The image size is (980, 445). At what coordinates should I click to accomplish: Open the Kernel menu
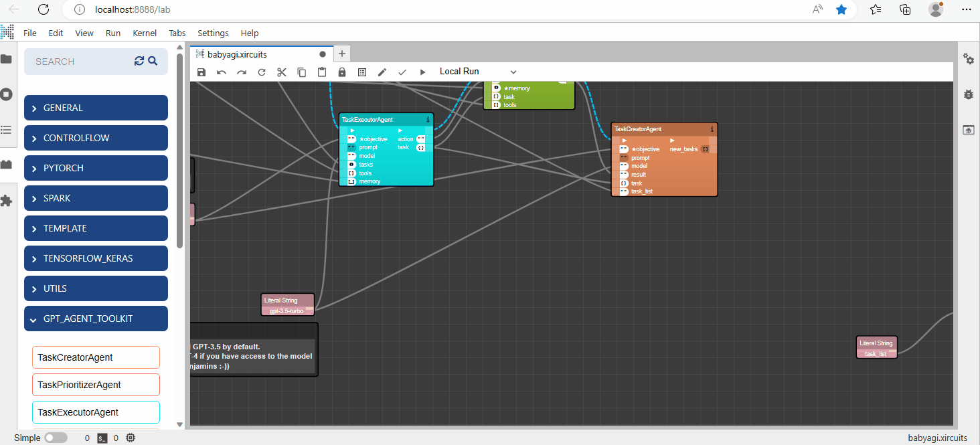pyautogui.click(x=145, y=33)
